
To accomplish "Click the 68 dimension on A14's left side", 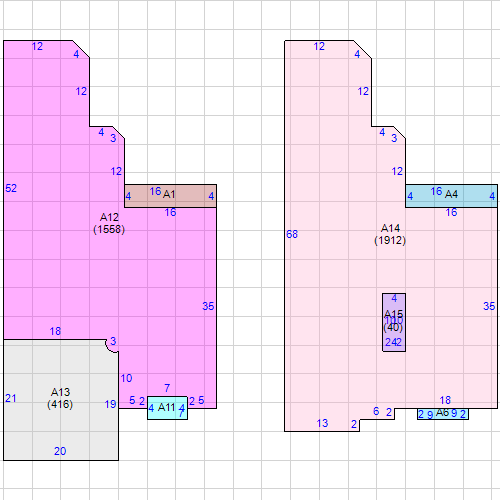I will [x=292, y=234].
